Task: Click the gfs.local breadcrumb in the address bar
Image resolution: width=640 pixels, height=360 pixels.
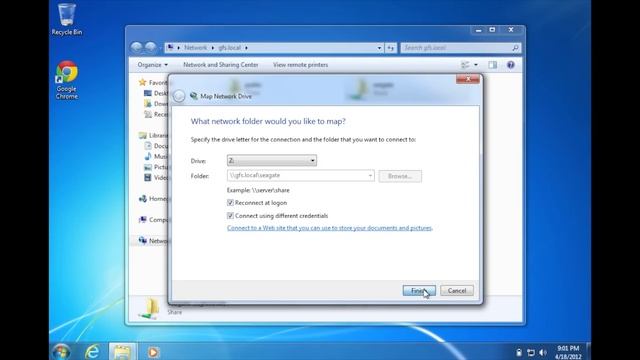Action: click(x=229, y=48)
